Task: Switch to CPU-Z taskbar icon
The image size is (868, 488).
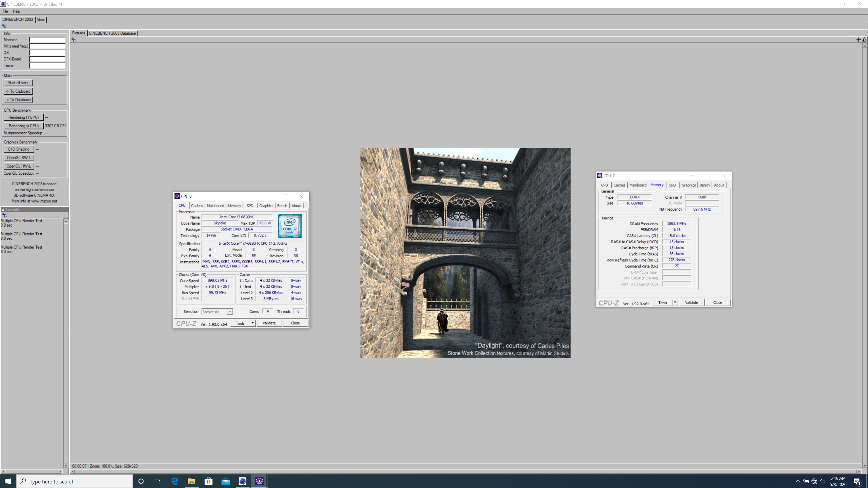Action: coord(259,481)
